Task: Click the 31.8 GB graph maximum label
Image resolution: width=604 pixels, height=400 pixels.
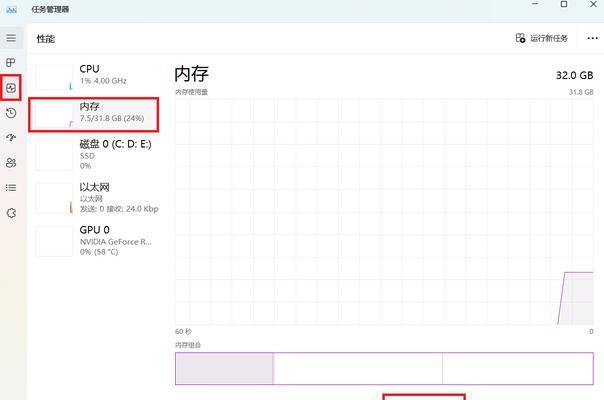Action: point(581,92)
